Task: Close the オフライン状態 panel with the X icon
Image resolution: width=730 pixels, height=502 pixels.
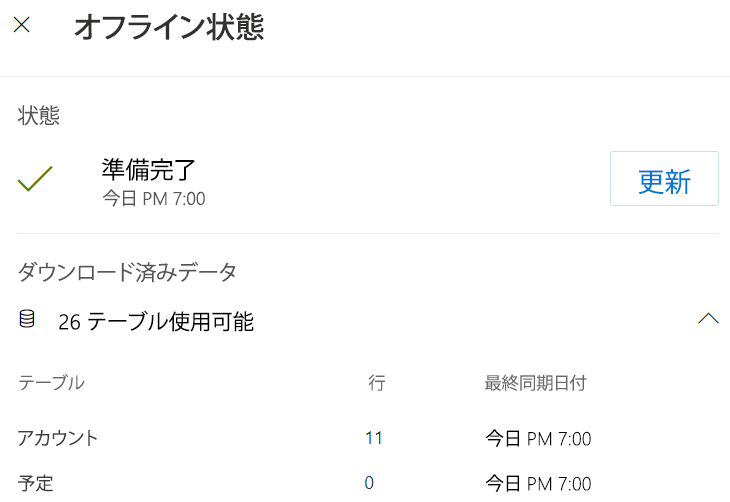Action: coord(21,26)
